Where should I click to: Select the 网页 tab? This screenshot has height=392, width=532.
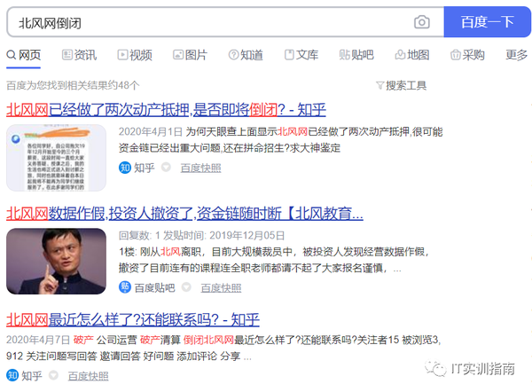pos(24,55)
